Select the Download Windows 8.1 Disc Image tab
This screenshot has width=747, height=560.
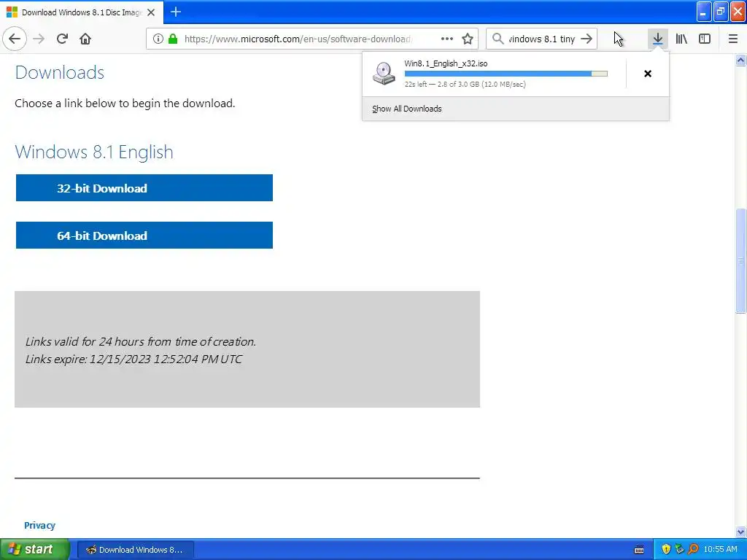pyautogui.click(x=82, y=12)
